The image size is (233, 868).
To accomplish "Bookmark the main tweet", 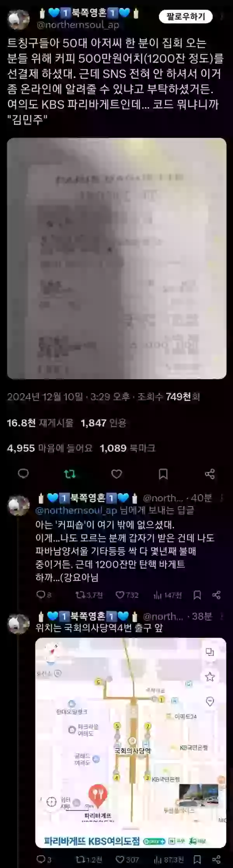I will click(163, 474).
